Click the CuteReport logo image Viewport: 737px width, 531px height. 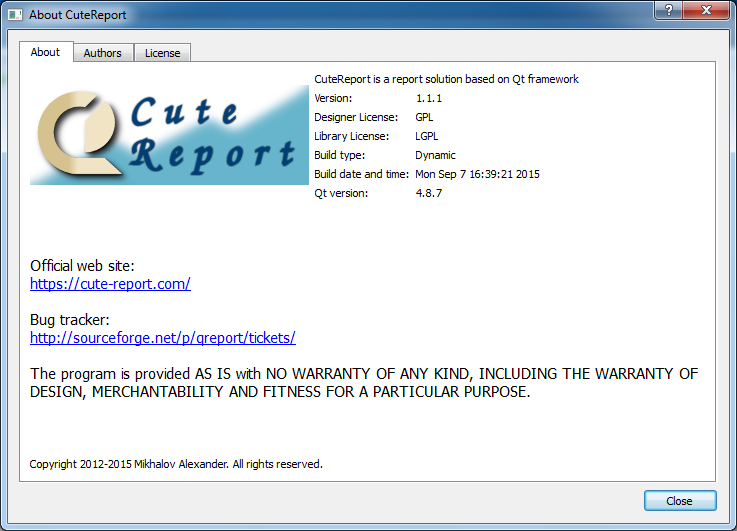(x=169, y=135)
